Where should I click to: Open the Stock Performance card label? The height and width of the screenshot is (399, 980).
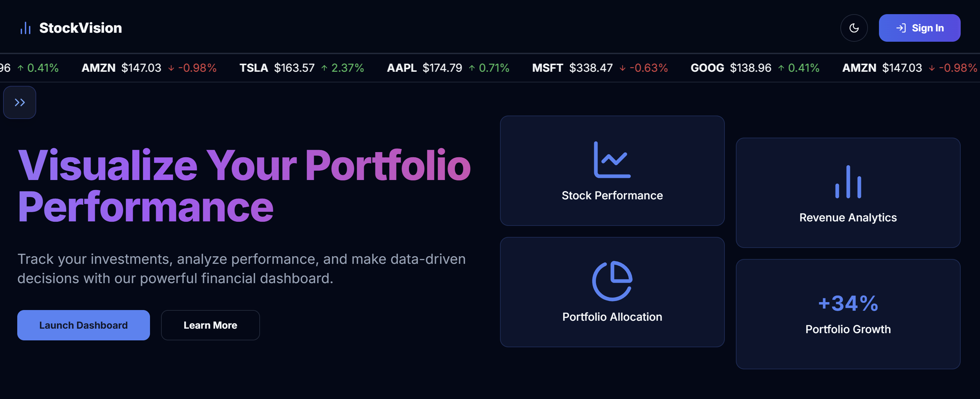pyautogui.click(x=612, y=195)
